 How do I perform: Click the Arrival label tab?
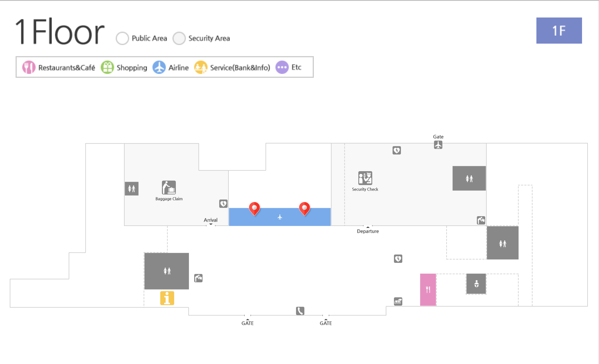click(x=210, y=220)
